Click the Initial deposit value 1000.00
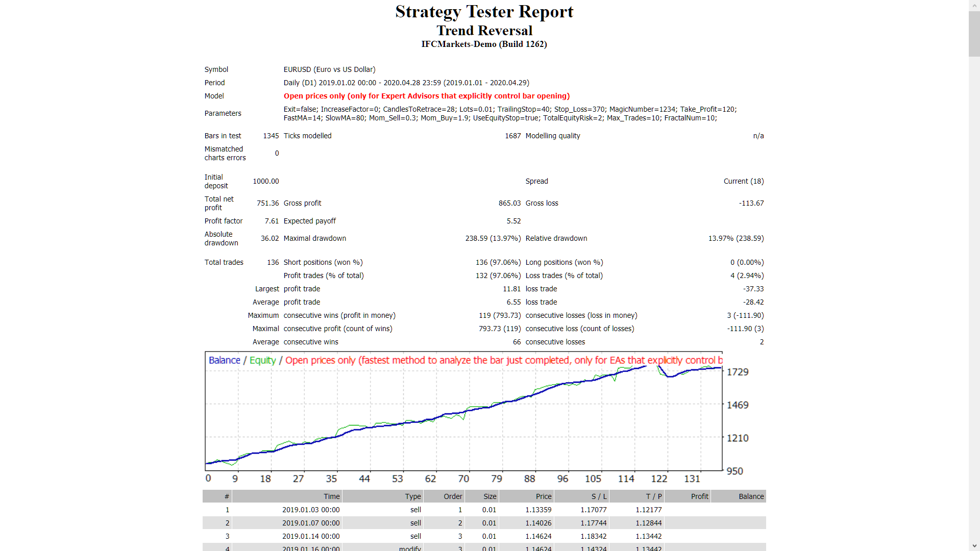The width and height of the screenshot is (980, 551). click(x=265, y=181)
